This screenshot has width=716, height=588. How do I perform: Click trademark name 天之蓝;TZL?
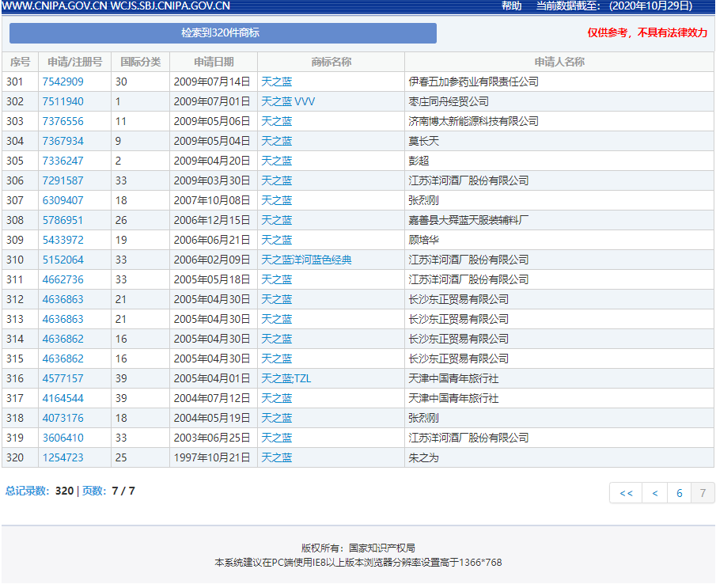tap(286, 378)
